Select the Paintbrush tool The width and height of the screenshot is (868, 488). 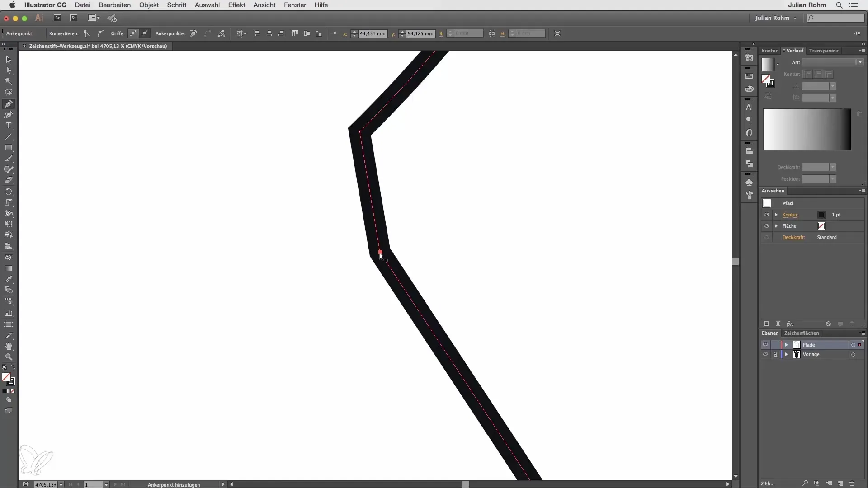8,159
